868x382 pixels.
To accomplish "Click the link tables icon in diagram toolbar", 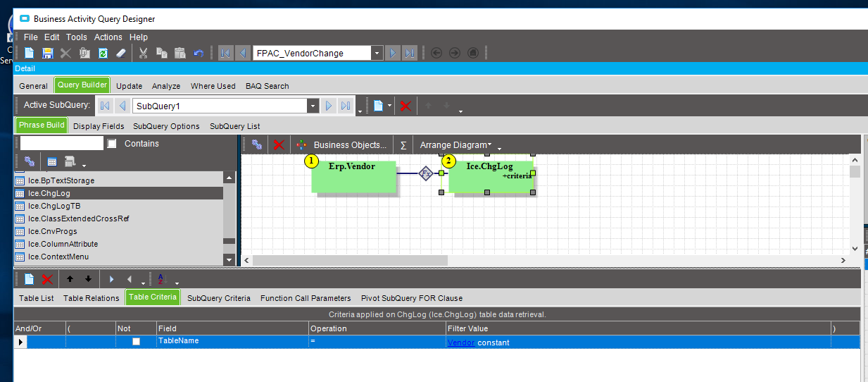I will point(257,144).
